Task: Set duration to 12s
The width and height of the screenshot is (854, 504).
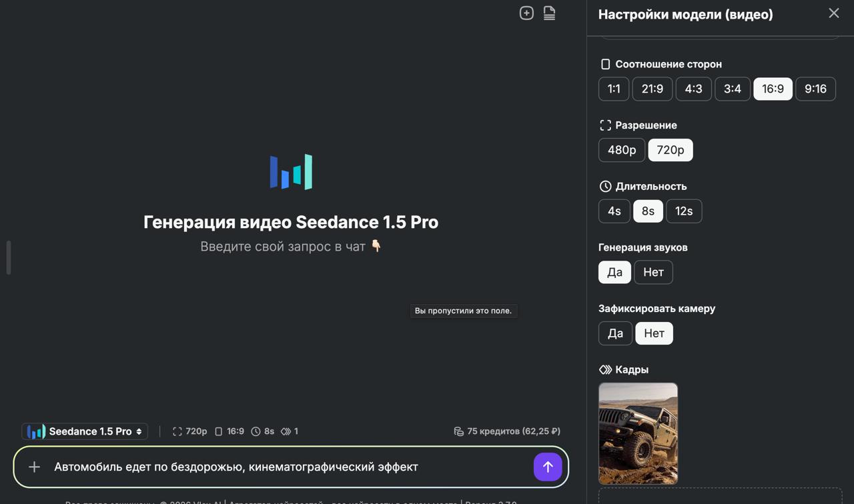Action: click(683, 211)
